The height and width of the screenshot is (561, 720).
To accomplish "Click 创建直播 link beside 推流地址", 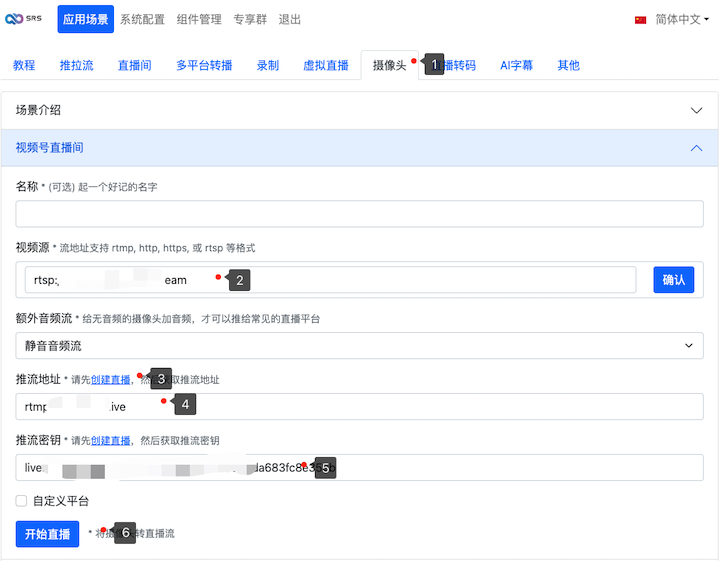I will tap(110, 380).
